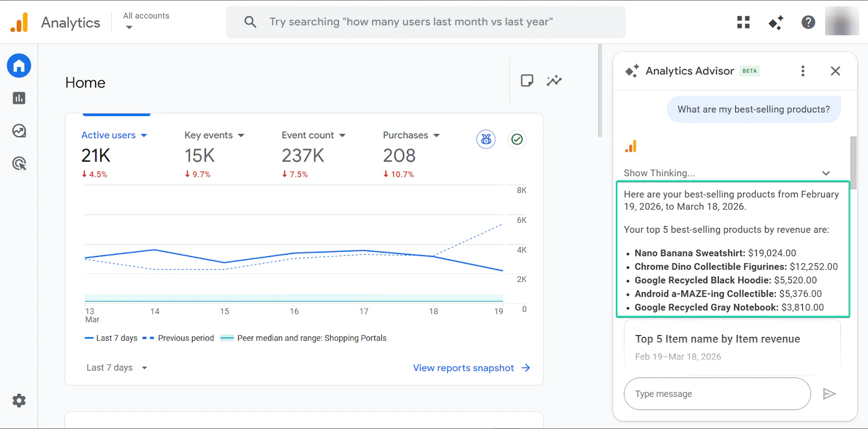Click the Google Recycled Gray Notebook item
This screenshot has height=429, width=868.
pyautogui.click(x=729, y=308)
